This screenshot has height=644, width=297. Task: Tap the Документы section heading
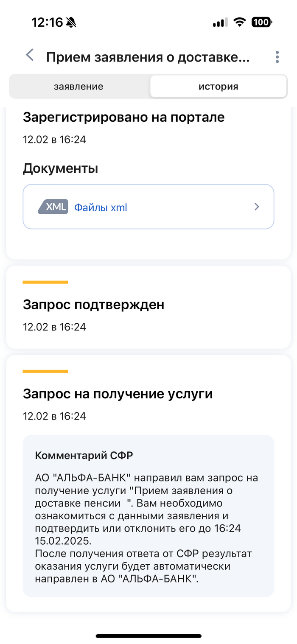pos(60,168)
